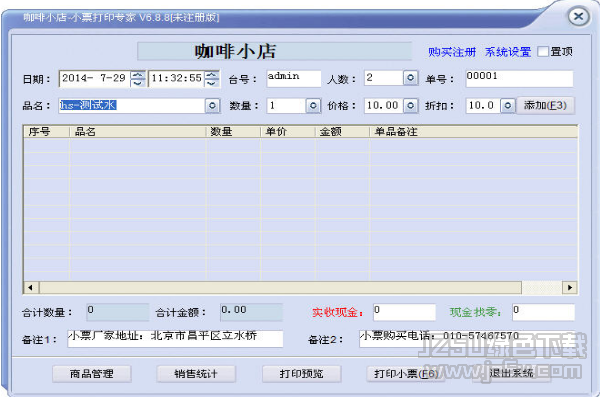Click the 现金找零 change field
Image resolution: width=600 pixels, height=397 pixels.
click(x=544, y=312)
